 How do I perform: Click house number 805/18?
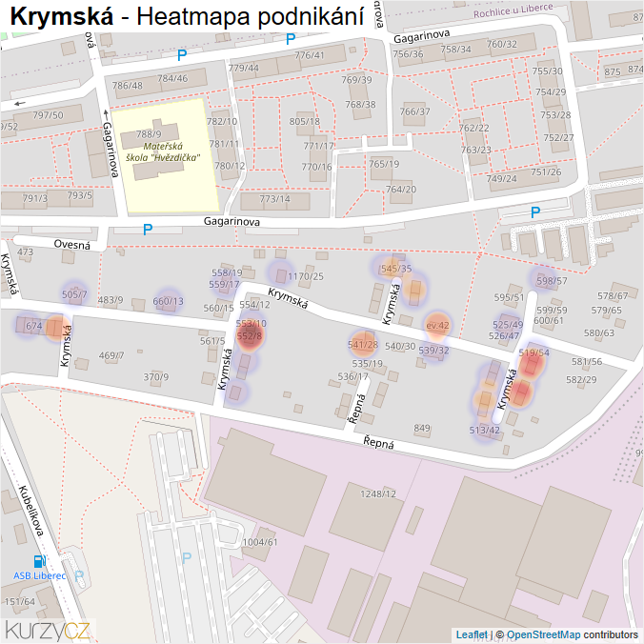point(304,121)
